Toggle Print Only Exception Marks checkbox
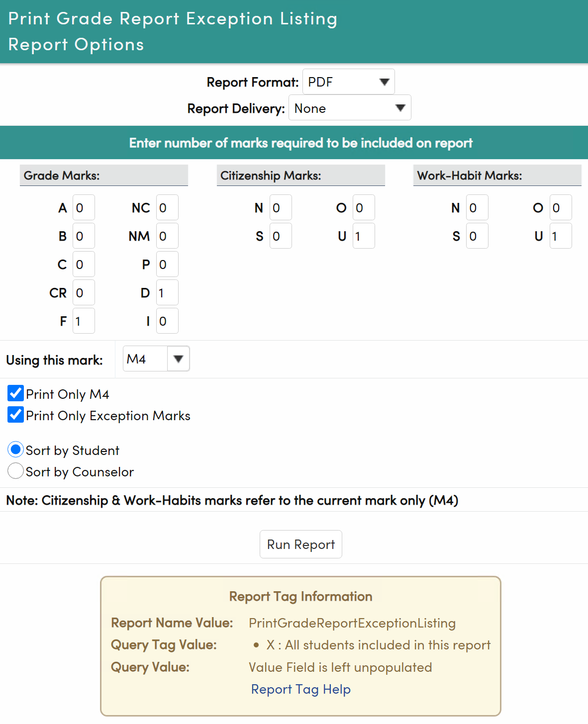 click(15, 415)
